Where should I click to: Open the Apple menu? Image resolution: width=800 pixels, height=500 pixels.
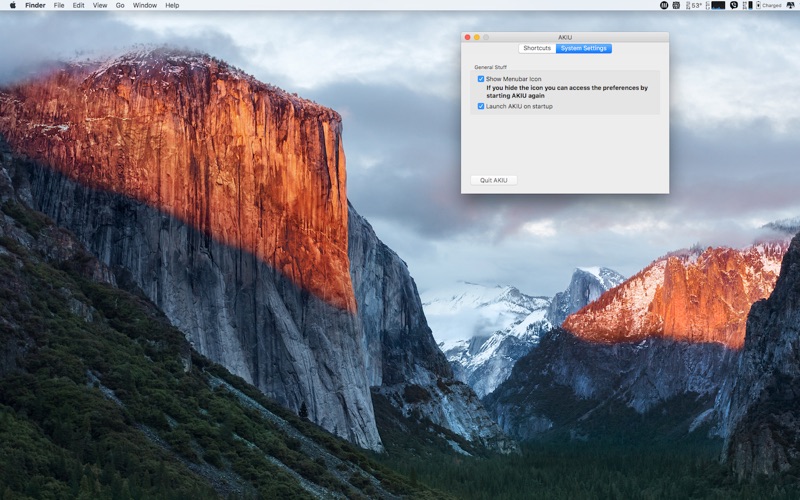pyautogui.click(x=13, y=5)
